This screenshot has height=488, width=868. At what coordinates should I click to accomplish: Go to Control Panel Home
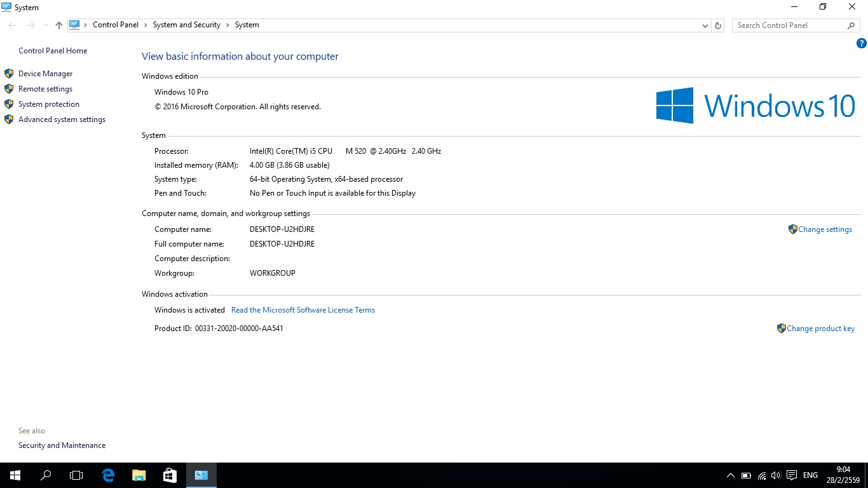click(53, 51)
